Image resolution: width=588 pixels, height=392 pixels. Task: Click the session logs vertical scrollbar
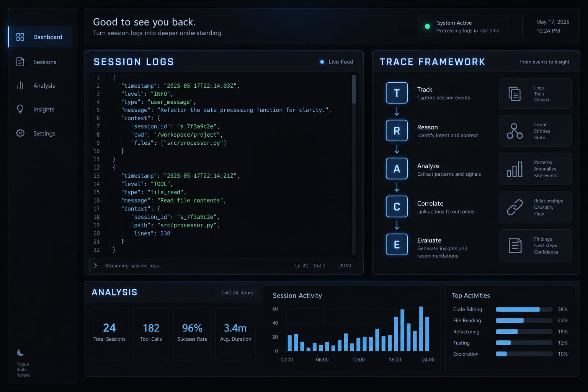[x=354, y=165]
